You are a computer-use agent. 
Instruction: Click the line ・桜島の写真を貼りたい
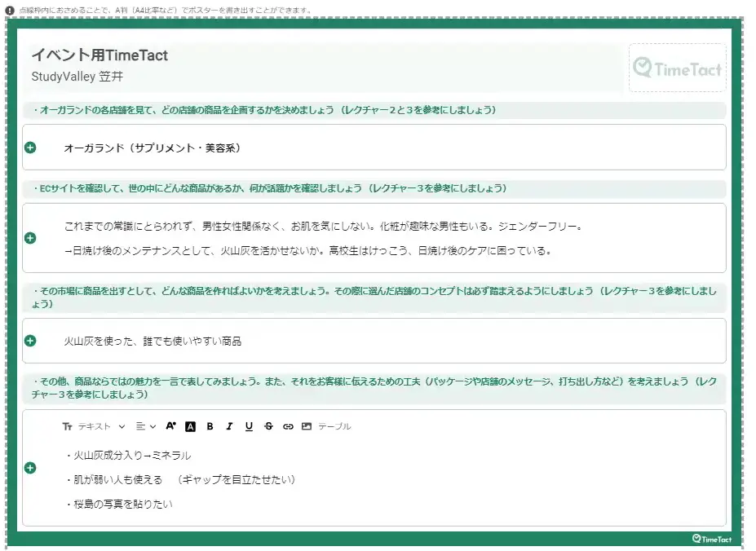[x=118, y=505]
